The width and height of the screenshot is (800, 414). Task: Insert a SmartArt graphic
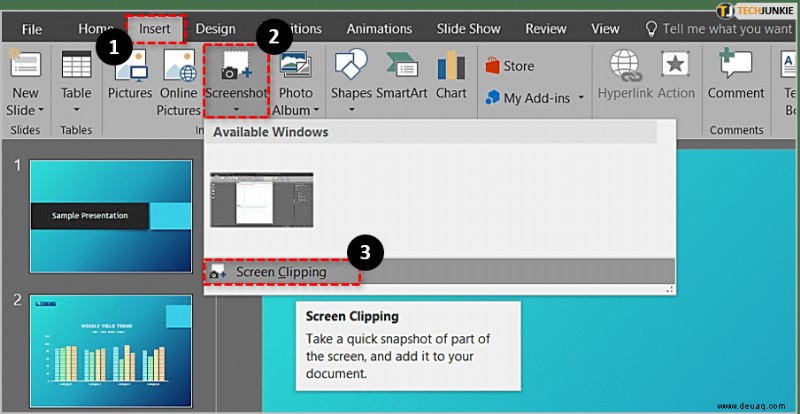403,75
